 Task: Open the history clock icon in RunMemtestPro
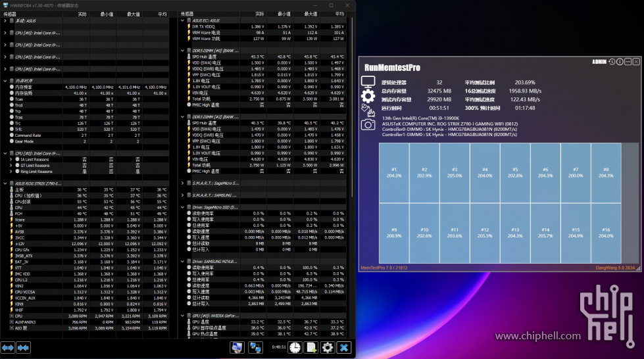coord(612,62)
